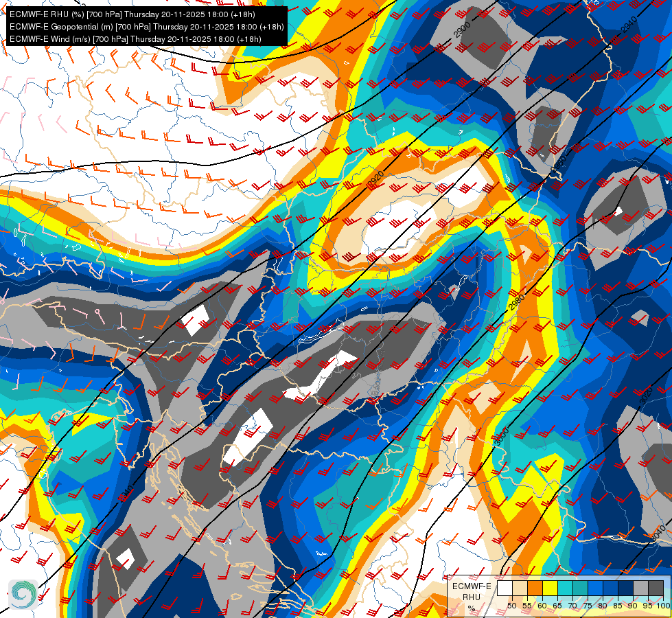
Task: Click the legend tick value 65
Action: tap(557, 606)
